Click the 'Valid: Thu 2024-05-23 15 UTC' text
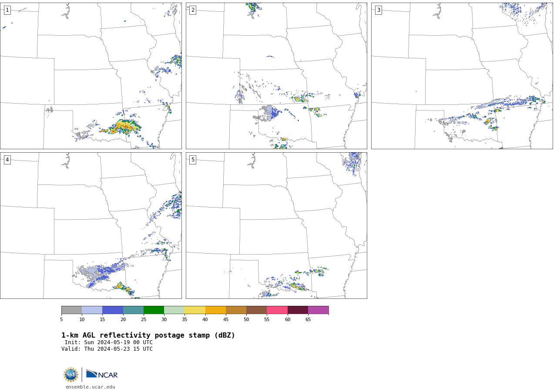This screenshot has width=557, height=392. (107, 349)
